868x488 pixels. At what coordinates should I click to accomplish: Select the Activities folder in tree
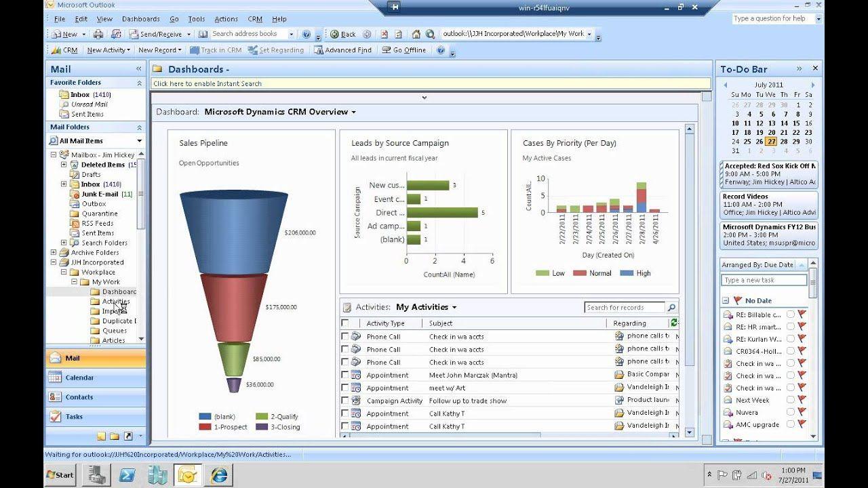point(115,302)
